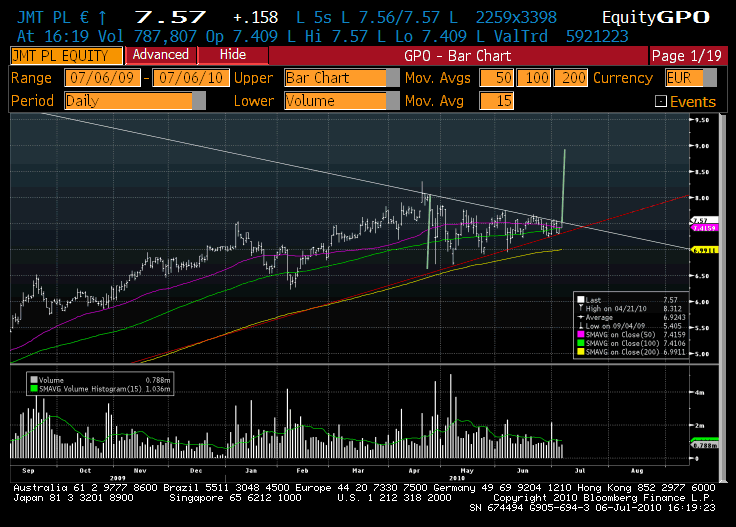Open the Currency EUR dropdown
The image size is (736, 527).
click(691, 78)
